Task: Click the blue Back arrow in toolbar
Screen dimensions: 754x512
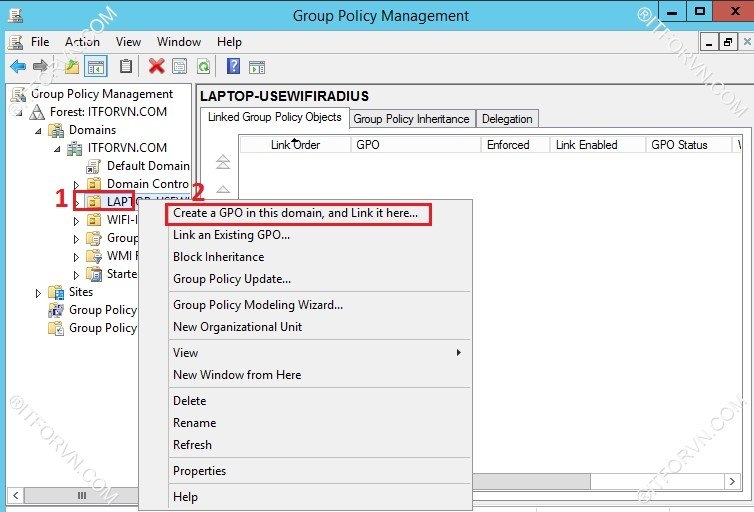Action: (17, 67)
